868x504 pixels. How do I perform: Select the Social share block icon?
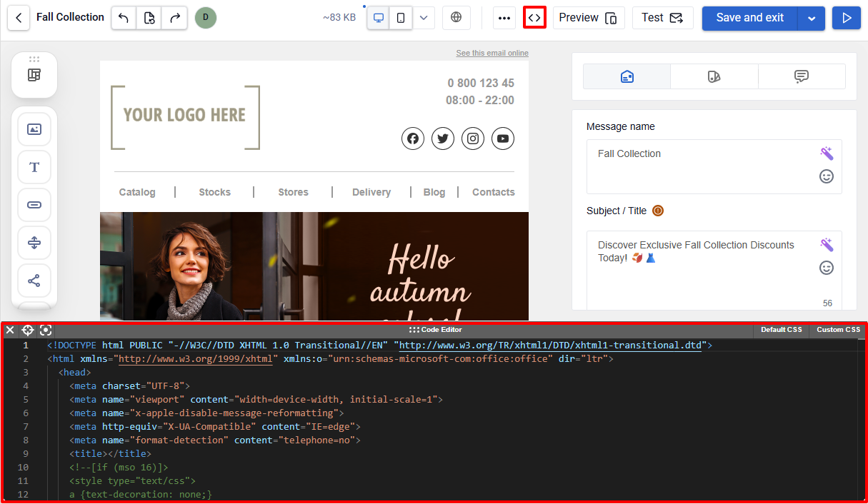[x=34, y=281]
